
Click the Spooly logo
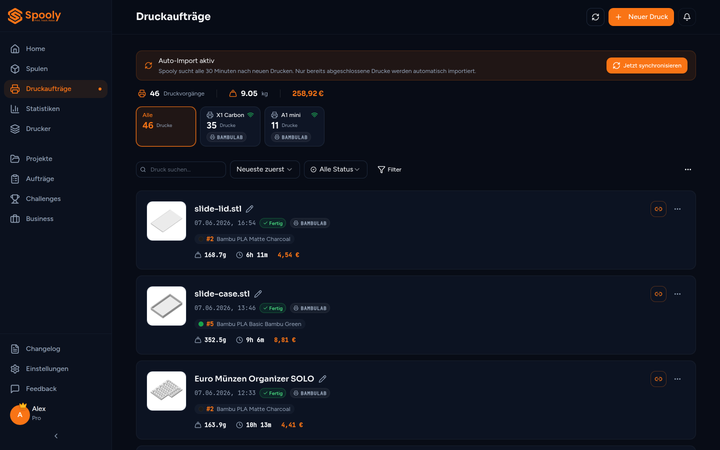coord(34,16)
